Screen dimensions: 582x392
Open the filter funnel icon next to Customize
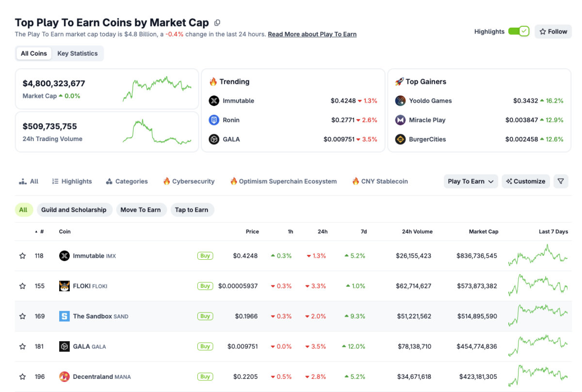561,181
